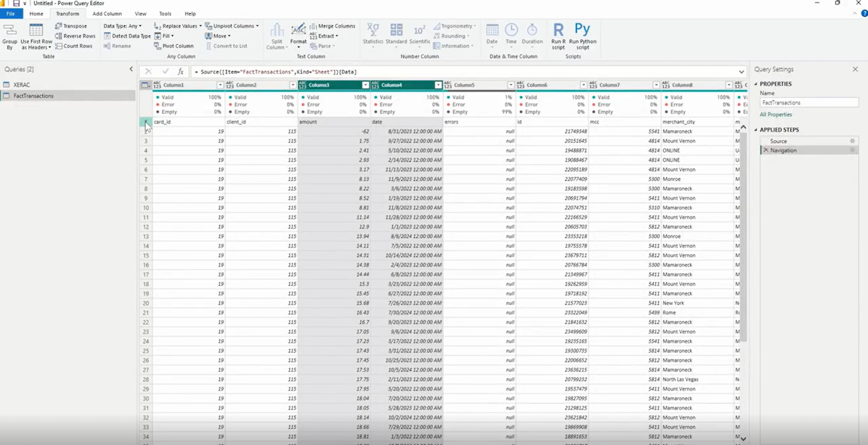
Task: Run Python script from the ribbon
Action: [x=583, y=36]
